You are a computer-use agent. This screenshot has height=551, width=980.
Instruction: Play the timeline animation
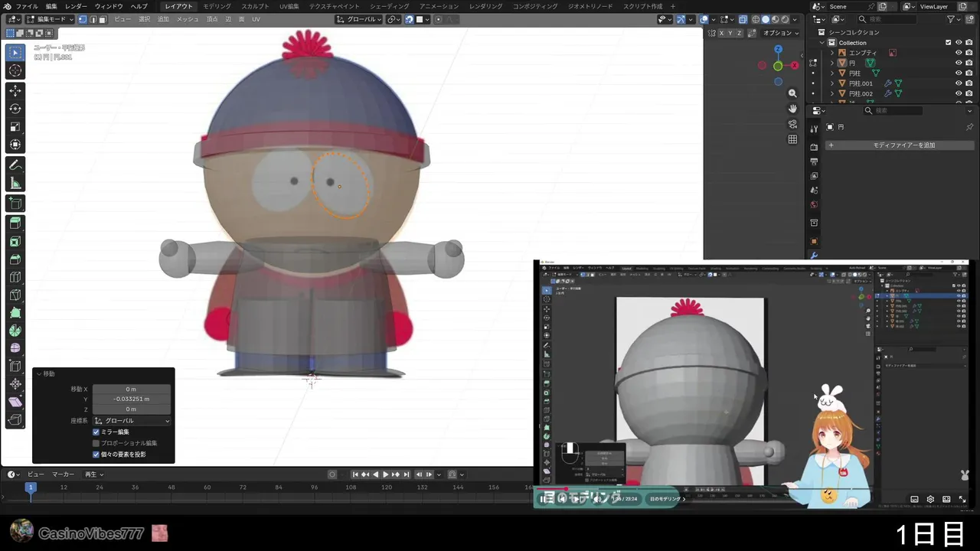[386, 474]
